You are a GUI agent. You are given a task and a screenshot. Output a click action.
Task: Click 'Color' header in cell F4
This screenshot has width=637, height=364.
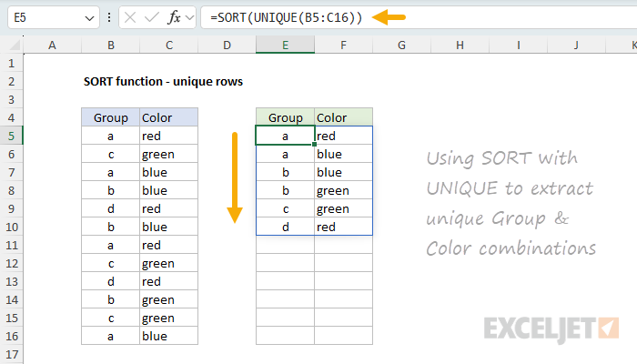344,117
